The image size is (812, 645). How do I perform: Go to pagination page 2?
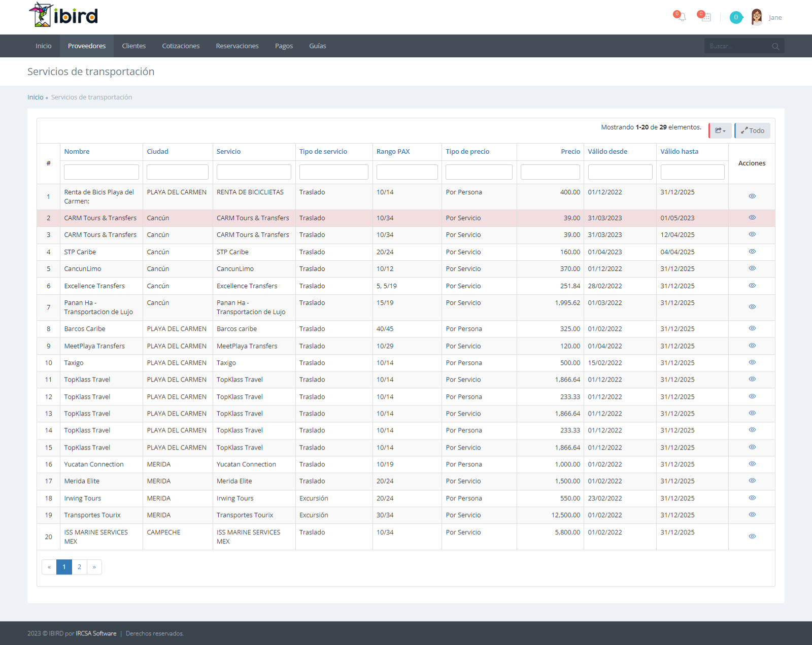[x=79, y=567]
